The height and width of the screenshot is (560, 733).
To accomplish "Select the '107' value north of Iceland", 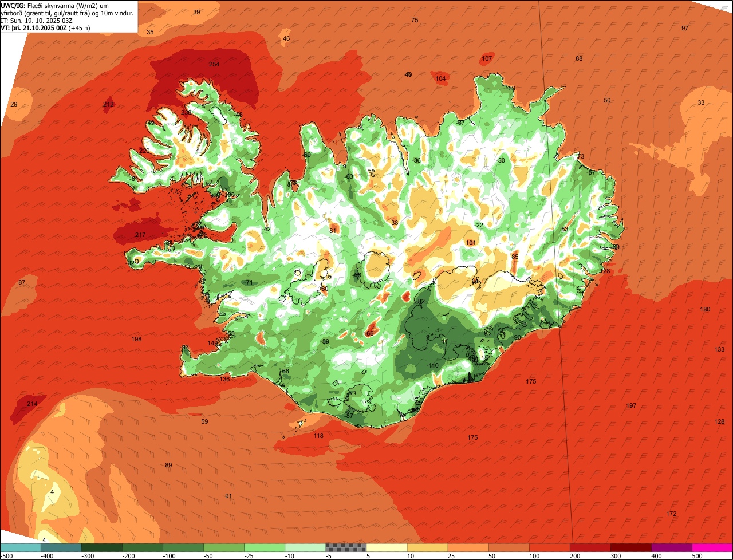I will click(487, 58).
